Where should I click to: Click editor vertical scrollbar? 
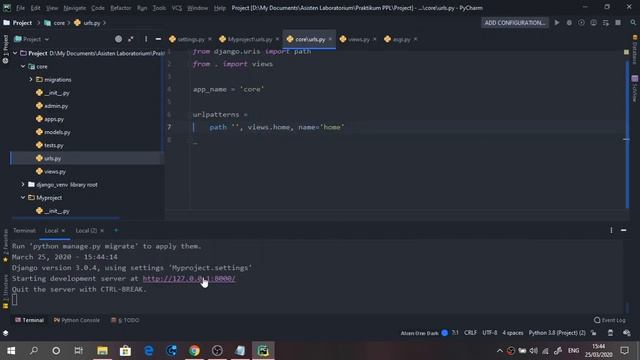pos(627,135)
